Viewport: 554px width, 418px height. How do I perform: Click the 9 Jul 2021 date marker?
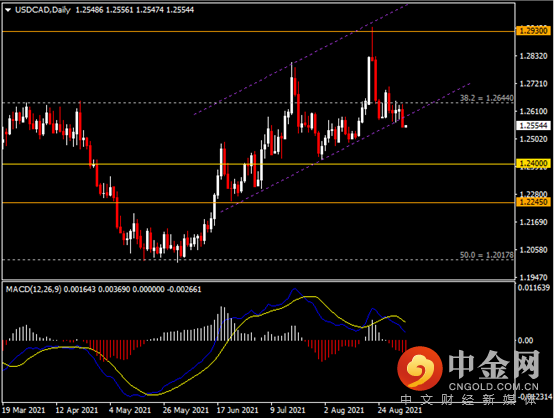[x=288, y=410]
